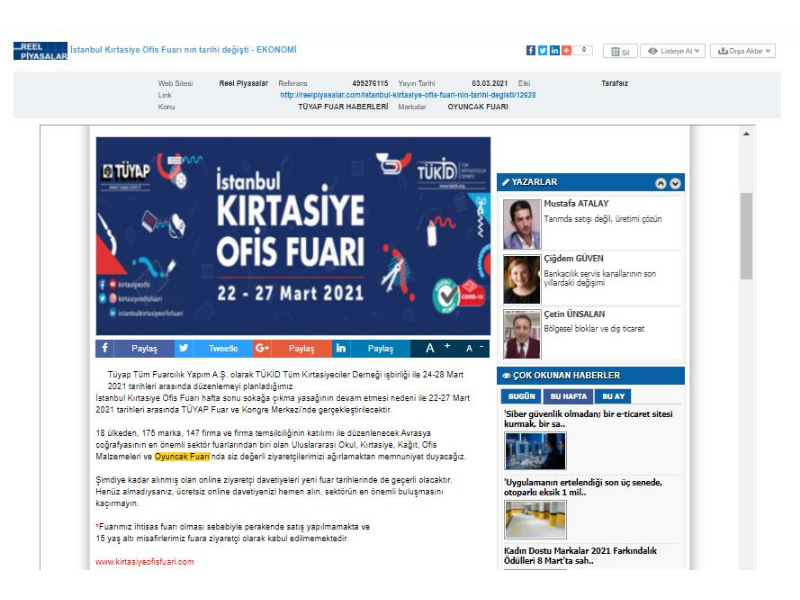Click the 'Tarafsız' impact value

pos(614,83)
